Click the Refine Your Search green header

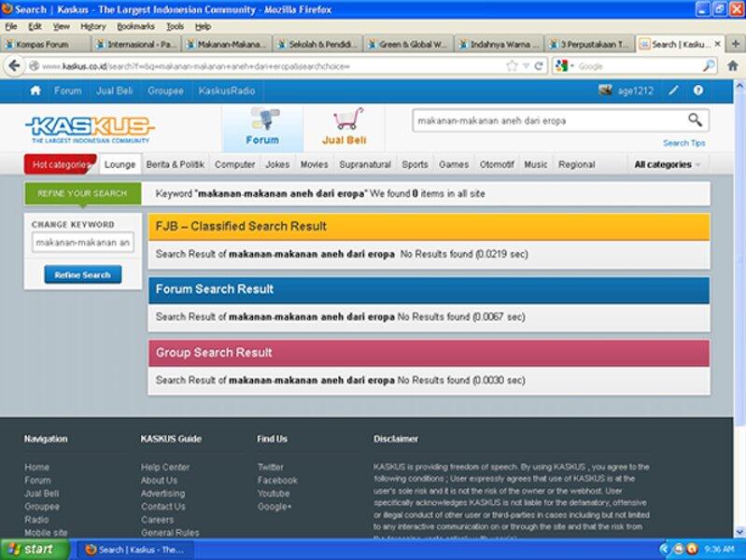pos(83,193)
